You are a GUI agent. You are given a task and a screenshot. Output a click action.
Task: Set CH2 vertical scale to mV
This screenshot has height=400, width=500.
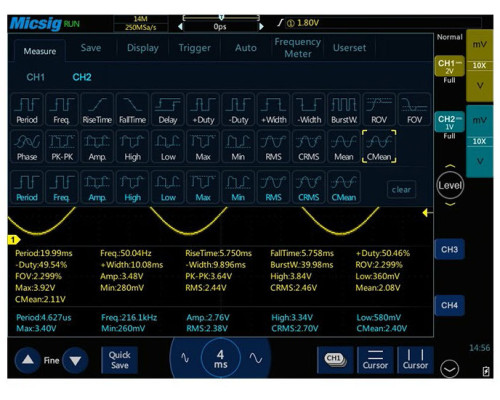479,120
